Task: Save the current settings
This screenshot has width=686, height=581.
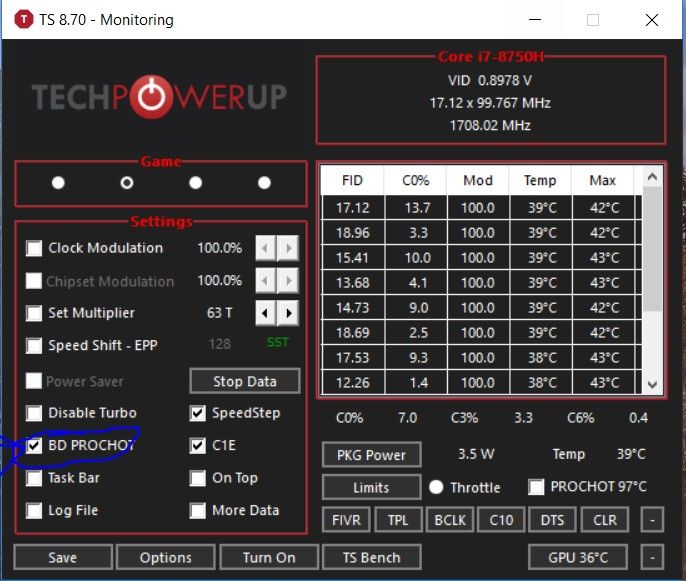Action: [x=63, y=557]
